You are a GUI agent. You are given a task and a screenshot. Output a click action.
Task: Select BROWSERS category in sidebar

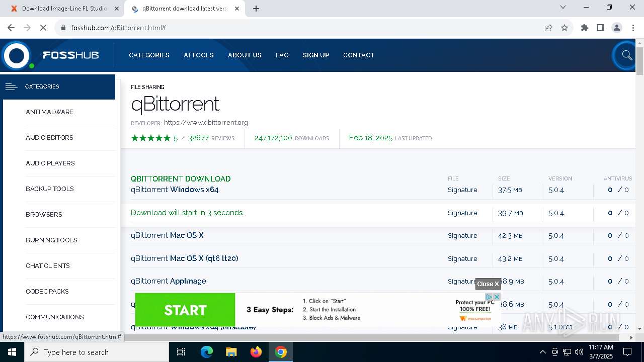(x=44, y=215)
